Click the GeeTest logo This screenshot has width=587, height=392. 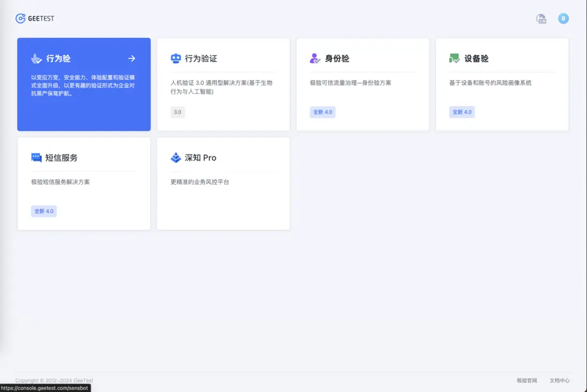34,18
